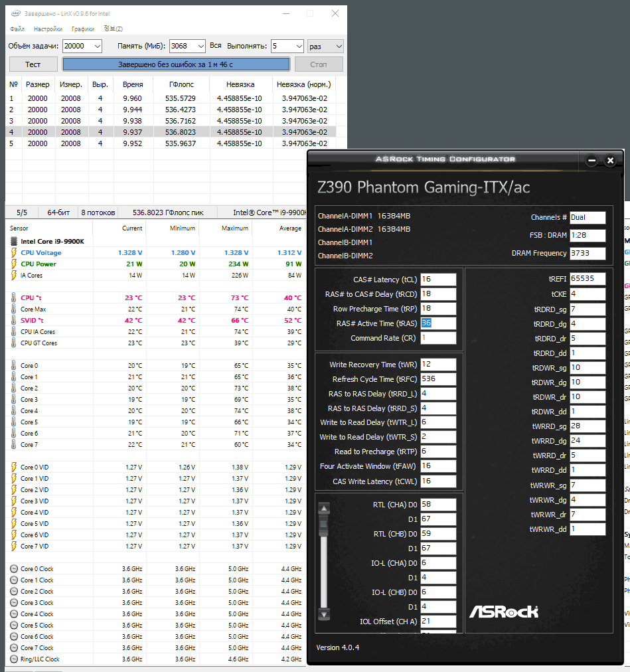Click the Вся memory link
The width and height of the screenshot is (630, 672).
(x=216, y=45)
